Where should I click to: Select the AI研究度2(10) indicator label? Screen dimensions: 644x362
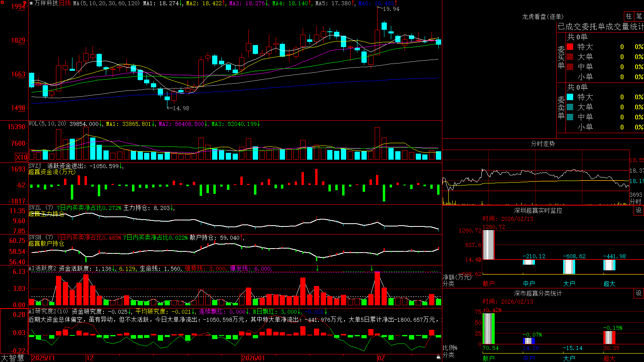tap(48, 311)
